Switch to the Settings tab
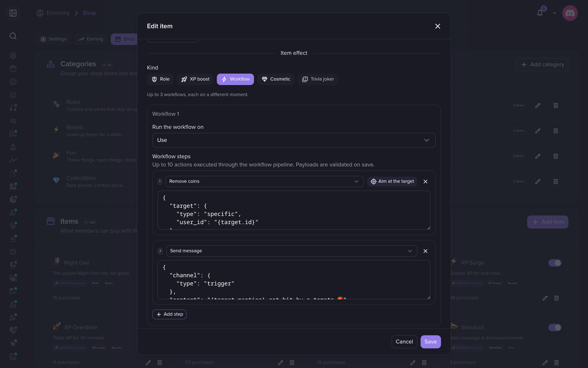Screen dimensions: 588x368 tap(53, 39)
